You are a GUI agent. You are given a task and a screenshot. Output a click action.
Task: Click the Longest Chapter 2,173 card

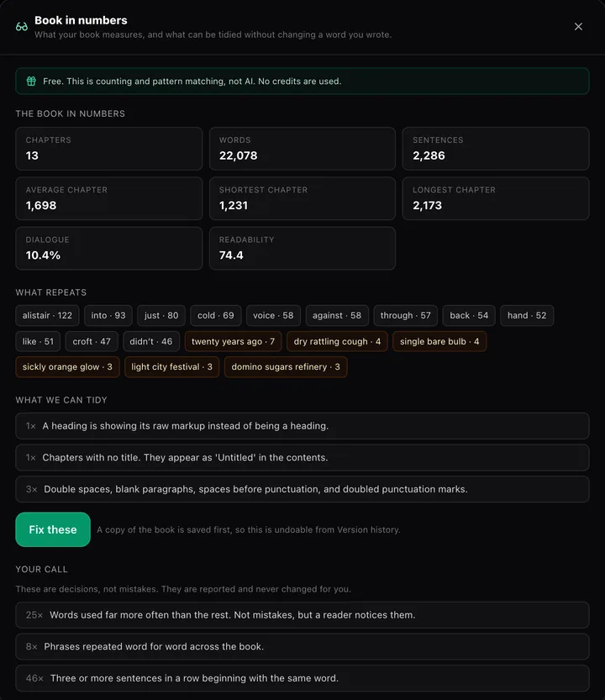click(496, 198)
